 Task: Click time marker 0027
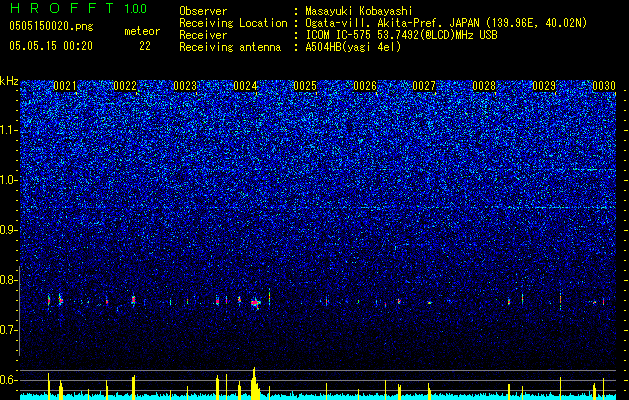click(424, 86)
